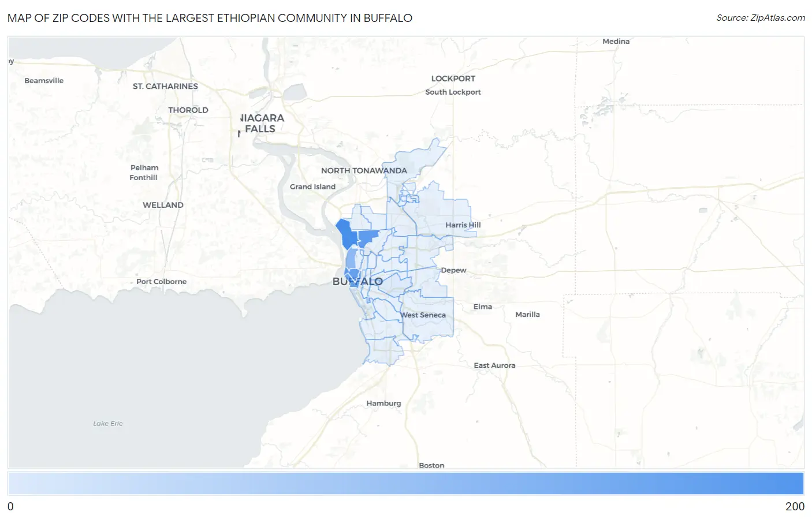
Task: Select the ST. CATHARINES label
Action: (165, 86)
